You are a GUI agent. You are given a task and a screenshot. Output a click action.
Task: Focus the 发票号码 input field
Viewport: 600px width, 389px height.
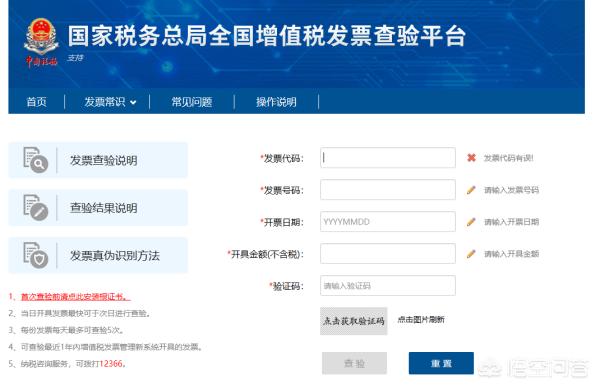[388, 190]
